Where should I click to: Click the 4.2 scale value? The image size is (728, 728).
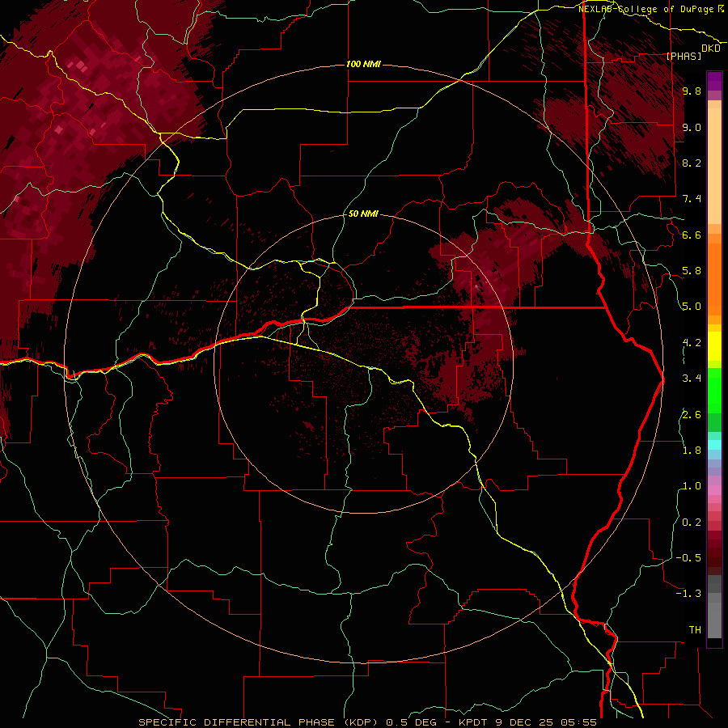coord(692,343)
